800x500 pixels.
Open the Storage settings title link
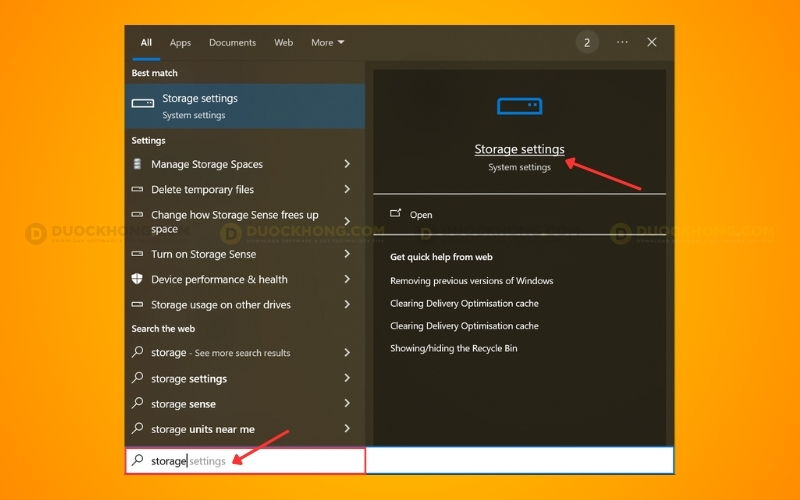coord(519,150)
